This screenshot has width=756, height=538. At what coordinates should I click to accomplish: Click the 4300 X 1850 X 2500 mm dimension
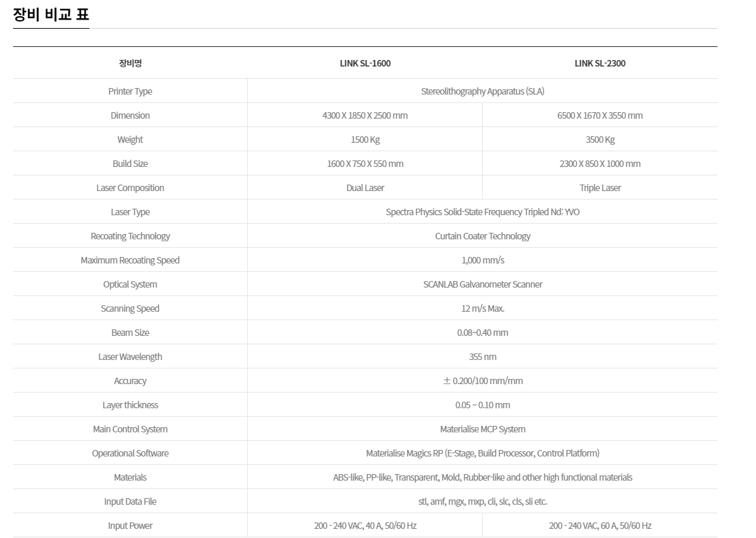pyautogui.click(x=365, y=115)
